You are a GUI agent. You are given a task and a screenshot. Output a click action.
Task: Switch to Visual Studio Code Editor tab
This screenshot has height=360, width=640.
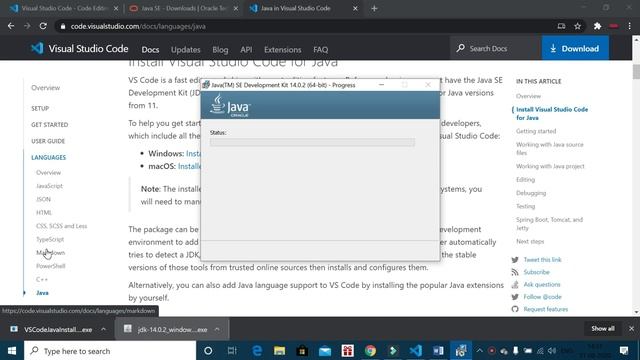[x=64, y=8]
